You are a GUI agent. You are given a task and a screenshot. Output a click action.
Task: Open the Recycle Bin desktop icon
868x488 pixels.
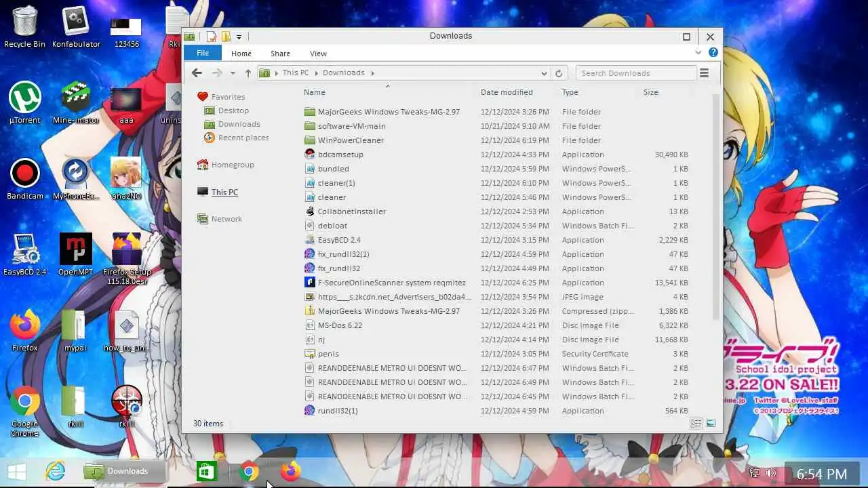pos(24,27)
